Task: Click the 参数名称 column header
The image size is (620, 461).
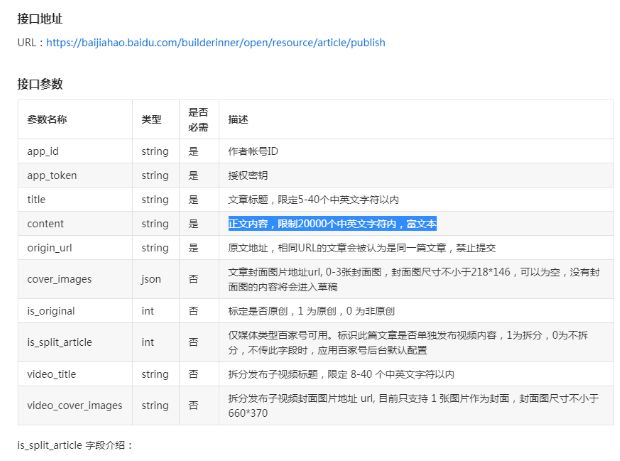Action: [47, 119]
